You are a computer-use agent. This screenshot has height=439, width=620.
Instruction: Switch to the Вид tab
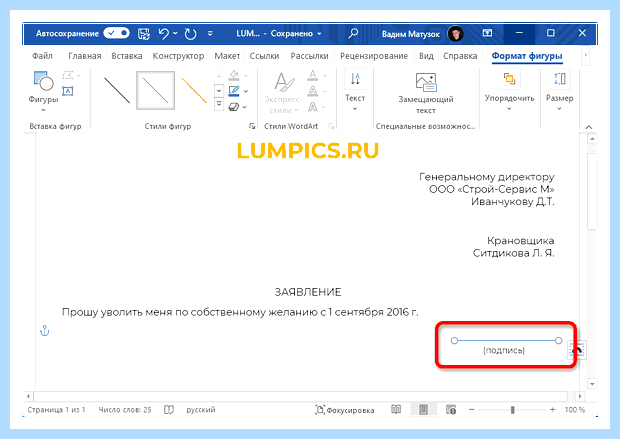[x=426, y=56]
